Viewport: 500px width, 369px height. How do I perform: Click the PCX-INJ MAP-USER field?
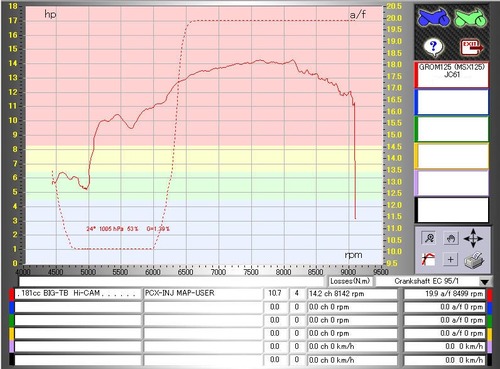coord(203,294)
